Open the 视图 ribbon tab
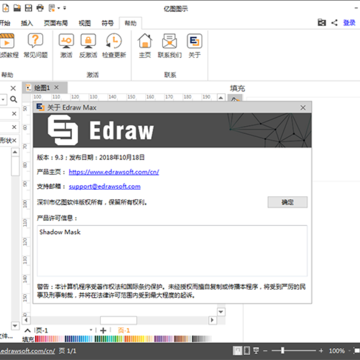Image resolution: width=360 pixels, height=360 pixels. (x=85, y=23)
